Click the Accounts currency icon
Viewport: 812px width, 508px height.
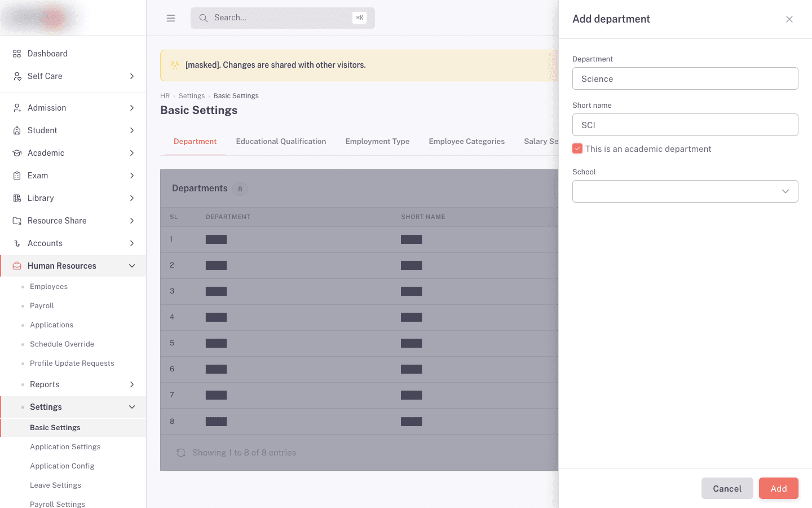(x=17, y=243)
